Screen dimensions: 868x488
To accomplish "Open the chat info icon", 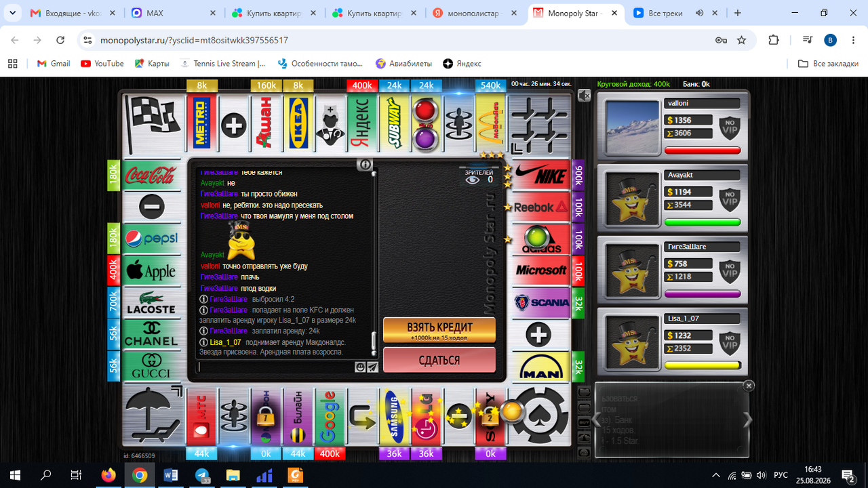I will 365,164.
